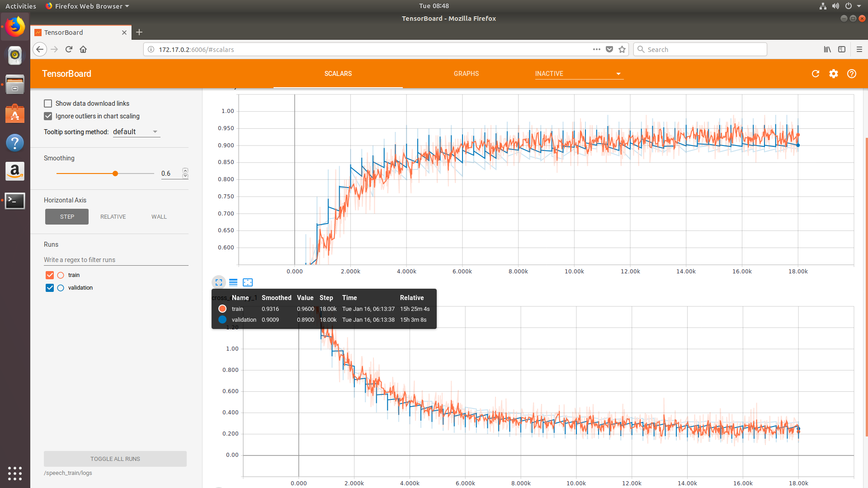
Task: Toggle y-axis log scale icon
Action: pos(233,282)
